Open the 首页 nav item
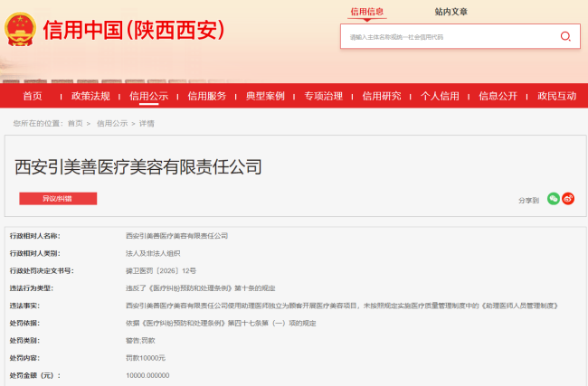Viewport: 588px width, 386px height. (33, 97)
